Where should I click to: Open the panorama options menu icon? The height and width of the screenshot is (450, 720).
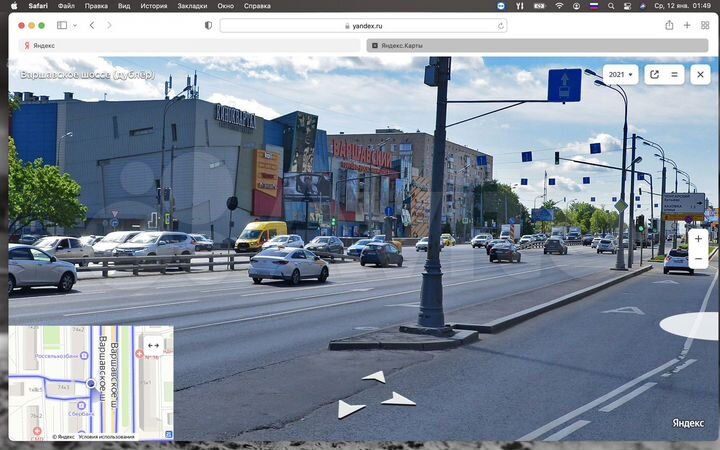[x=674, y=74]
